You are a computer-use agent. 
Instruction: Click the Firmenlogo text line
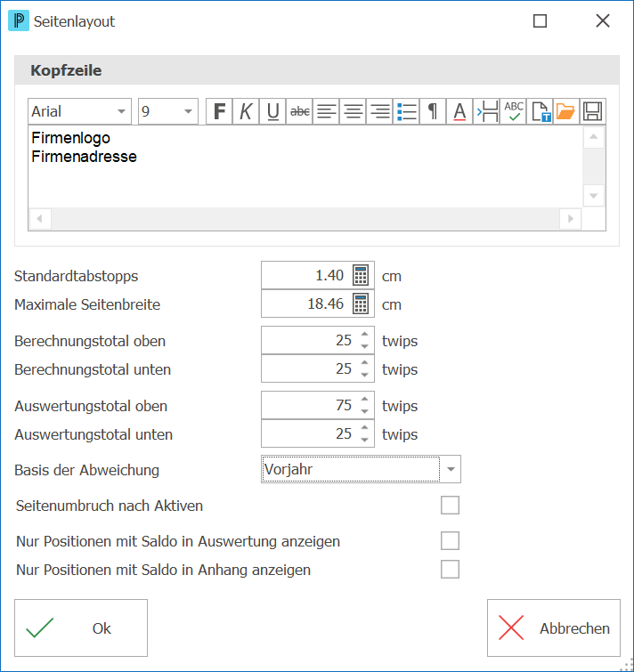70,138
